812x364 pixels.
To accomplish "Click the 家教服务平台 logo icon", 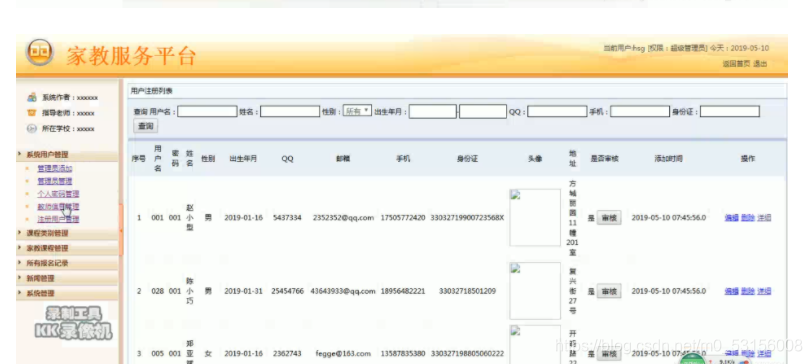I will coord(40,53).
